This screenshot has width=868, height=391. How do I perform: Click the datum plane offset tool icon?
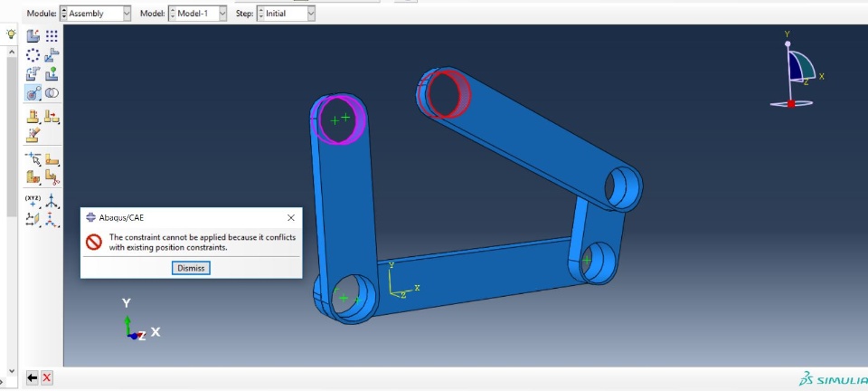point(33,219)
